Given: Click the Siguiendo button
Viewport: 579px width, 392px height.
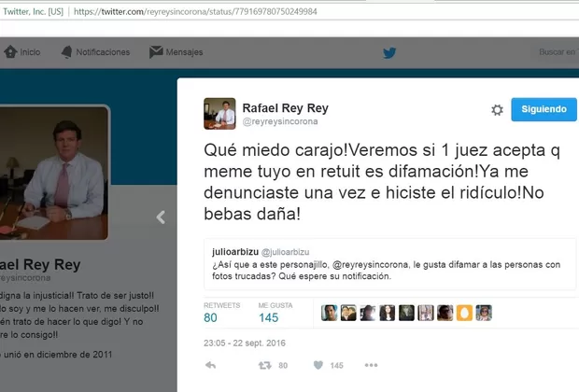Looking at the screenshot, I should [544, 109].
